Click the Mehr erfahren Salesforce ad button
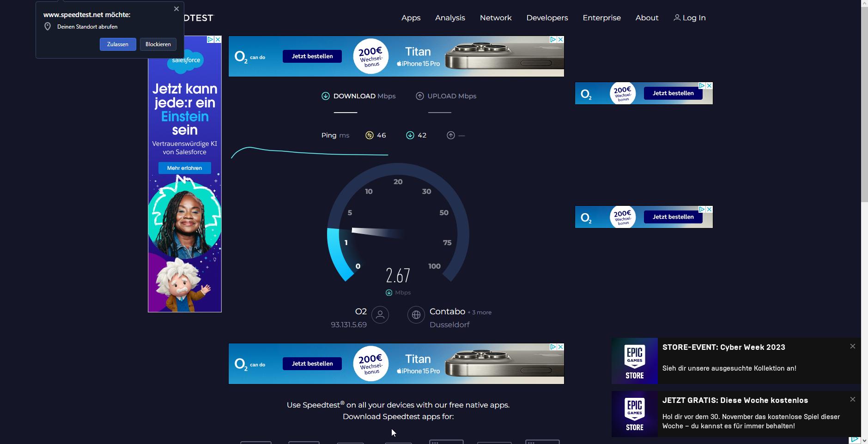Screen dimensions: 868x444 (184, 168)
